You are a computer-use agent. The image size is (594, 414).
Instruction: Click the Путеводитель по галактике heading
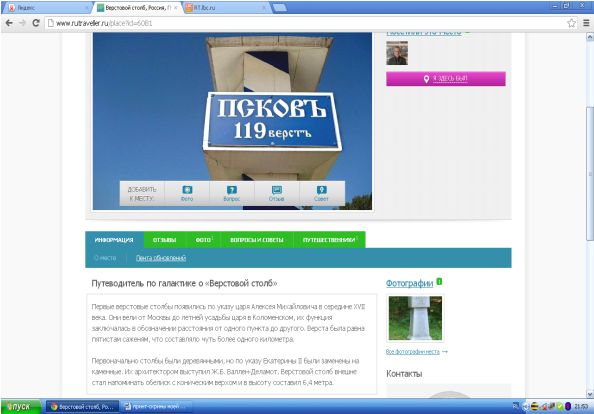point(184,283)
